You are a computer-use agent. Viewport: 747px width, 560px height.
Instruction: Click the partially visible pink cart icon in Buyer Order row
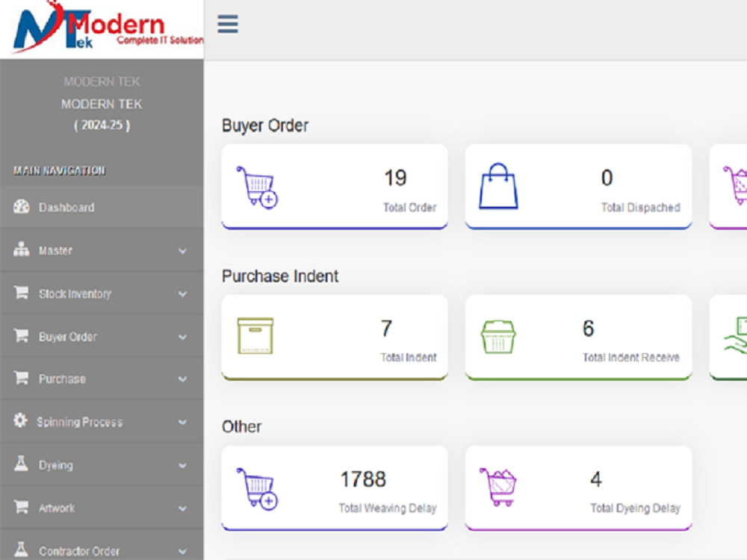(735, 185)
